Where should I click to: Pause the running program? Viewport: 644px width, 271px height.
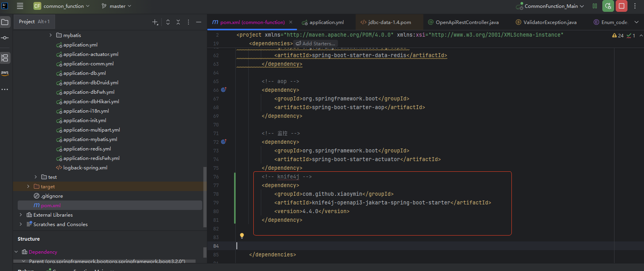click(595, 6)
